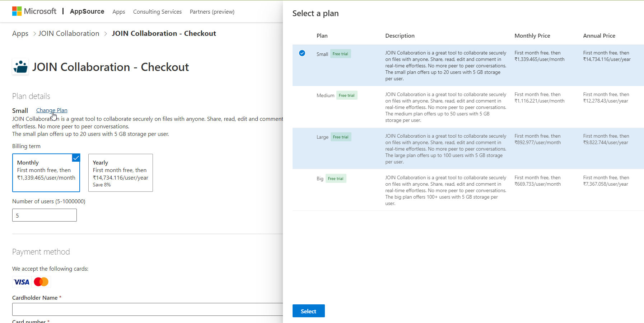
Task: Select the Large plan row name
Action: (x=322, y=137)
